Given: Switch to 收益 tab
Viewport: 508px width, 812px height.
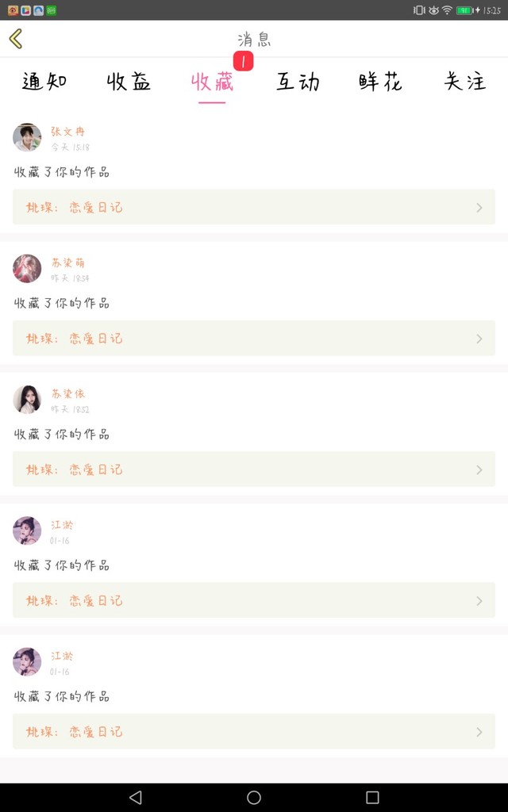Looking at the screenshot, I should (129, 81).
